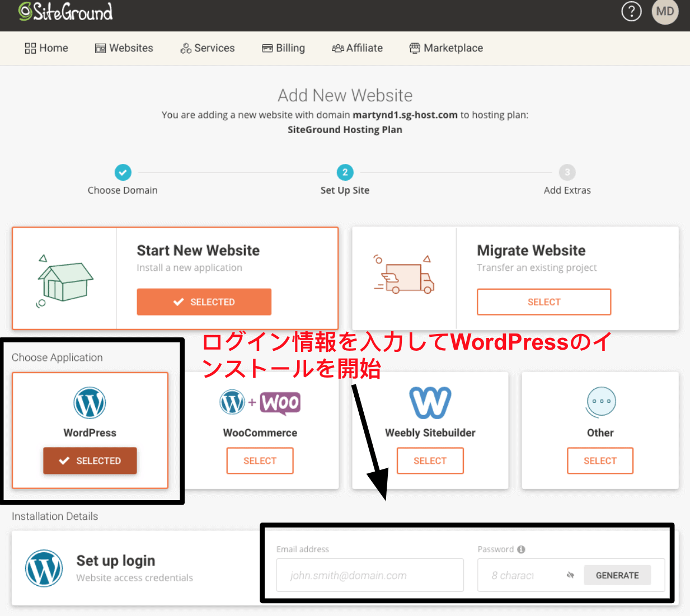Open the Marketplace menu
Screen dimensions: 690x616
point(446,48)
